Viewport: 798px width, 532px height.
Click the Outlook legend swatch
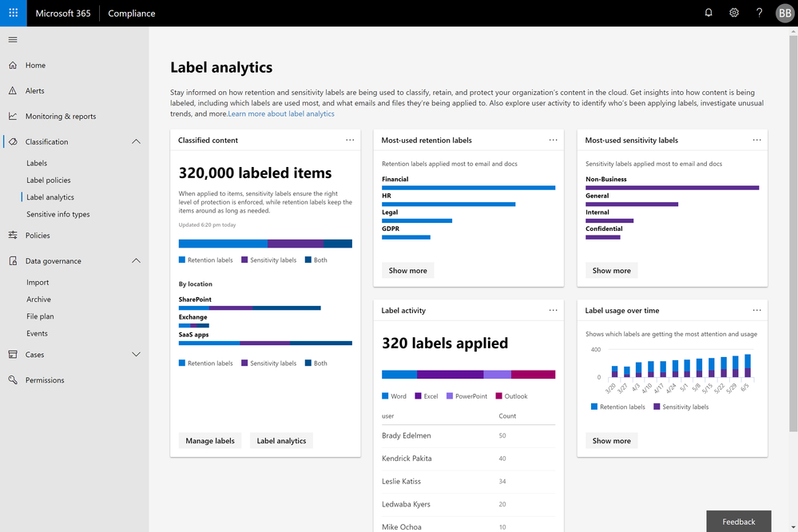498,396
